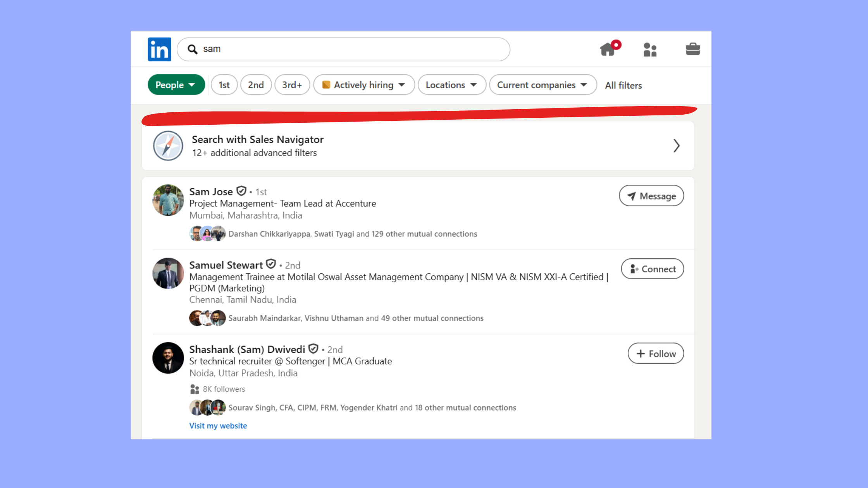Open the Home icon with notification badge
868x488 pixels.
[x=610, y=49]
